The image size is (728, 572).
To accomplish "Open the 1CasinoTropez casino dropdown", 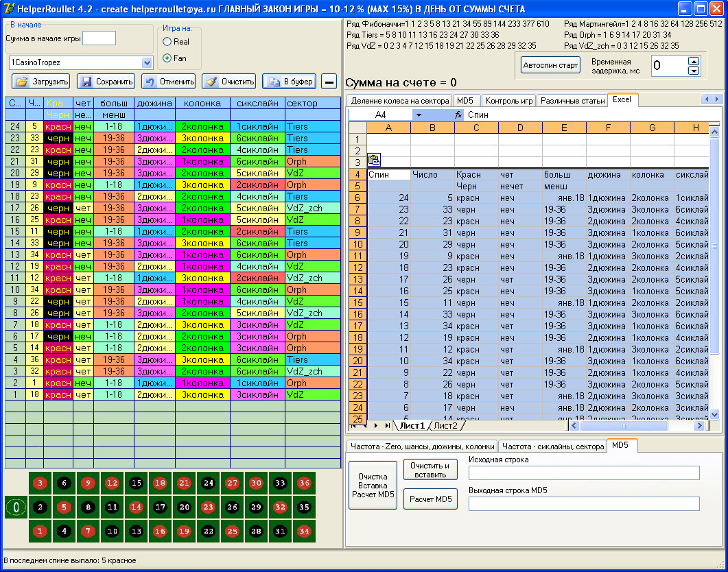I will tap(147, 62).
